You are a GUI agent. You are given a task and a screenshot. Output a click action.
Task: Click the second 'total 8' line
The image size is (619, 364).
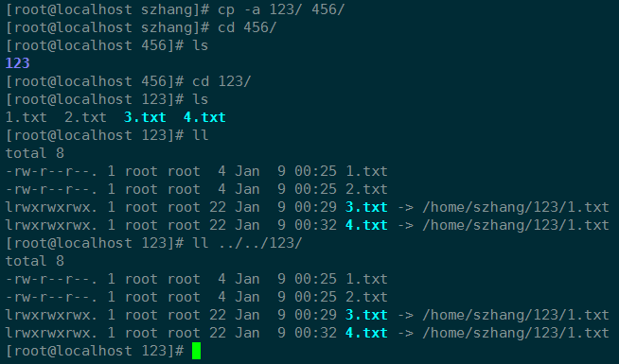(35, 261)
